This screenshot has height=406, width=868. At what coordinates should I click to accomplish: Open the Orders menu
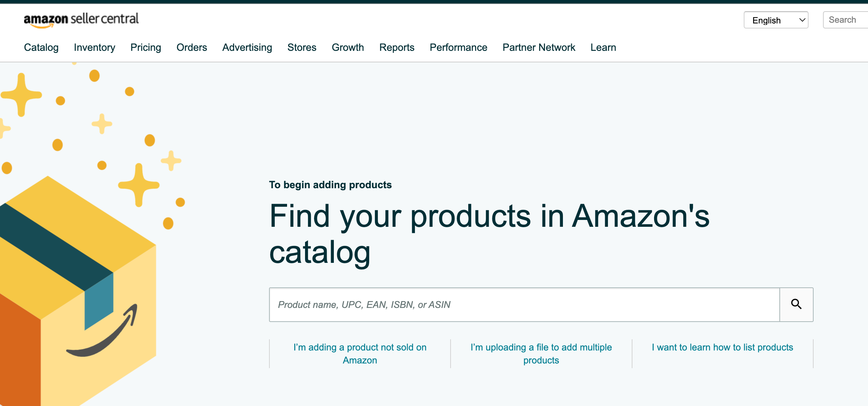[x=192, y=48]
